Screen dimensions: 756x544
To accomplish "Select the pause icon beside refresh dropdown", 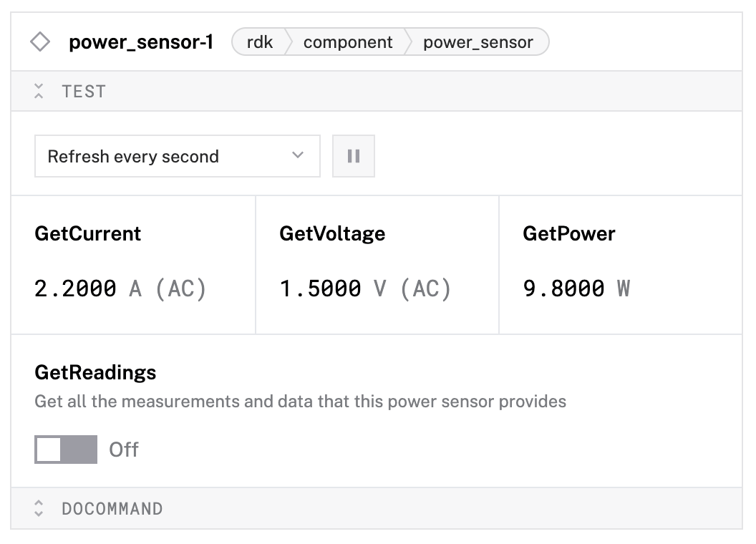I will (x=353, y=155).
